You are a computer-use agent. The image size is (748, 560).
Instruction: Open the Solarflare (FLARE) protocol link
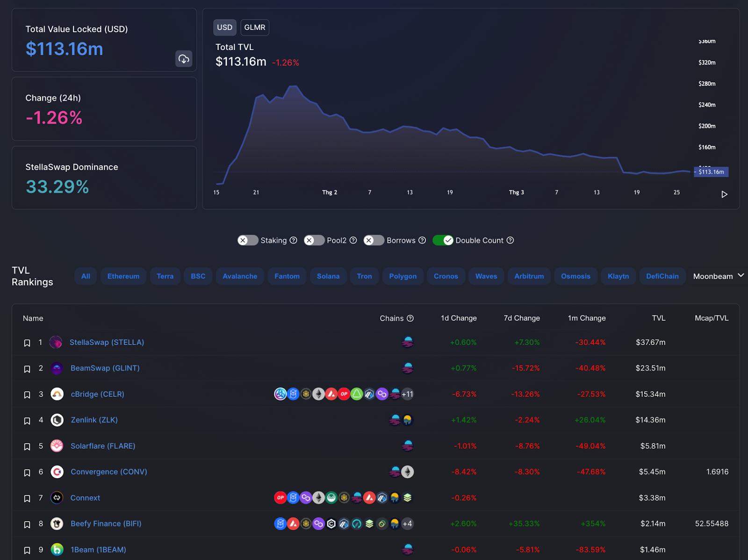click(103, 446)
